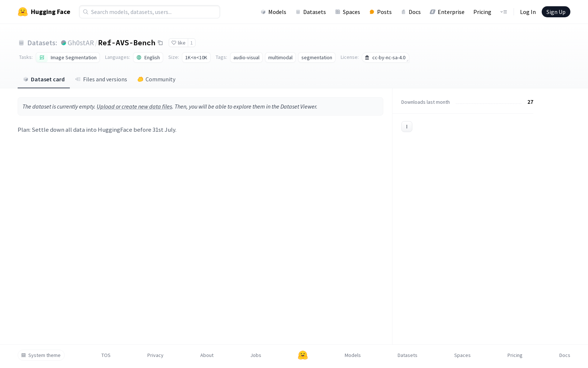Click the Hugging Face logo icon
The height and width of the screenshot is (368, 588).
23,12
